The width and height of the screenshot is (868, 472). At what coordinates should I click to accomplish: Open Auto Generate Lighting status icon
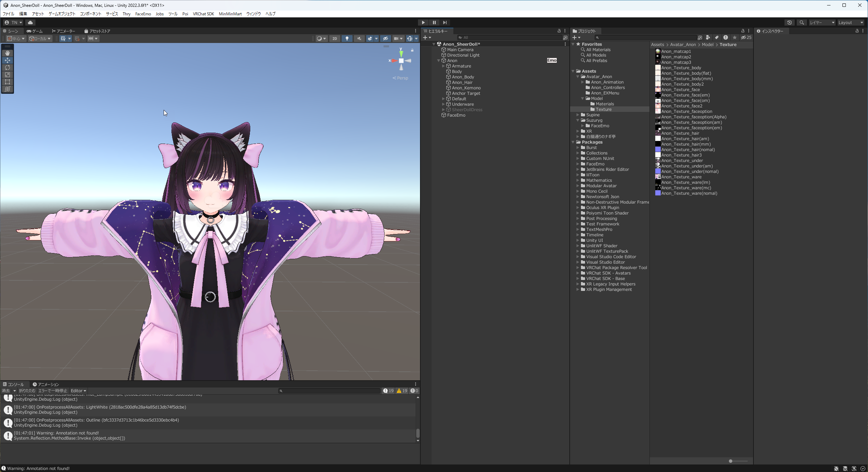click(x=854, y=469)
